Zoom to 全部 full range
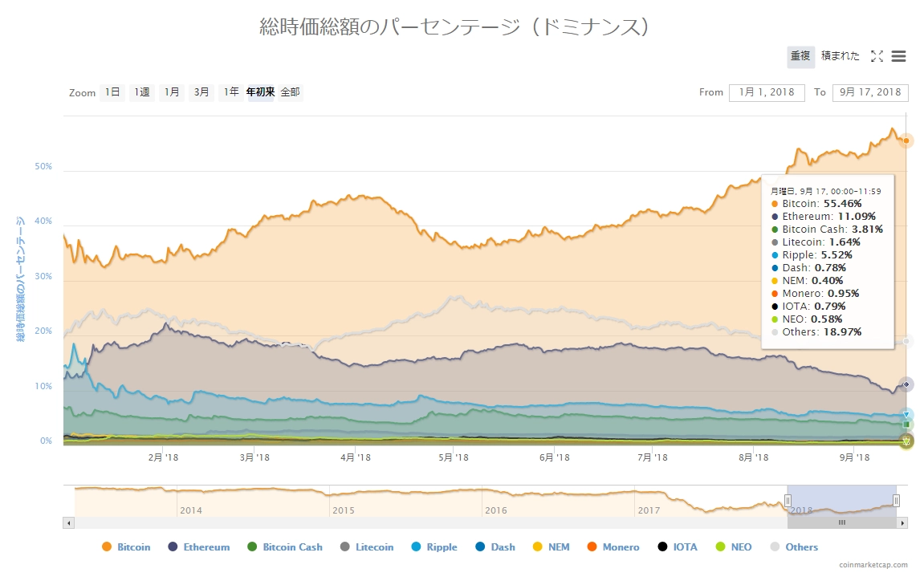The width and height of the screenshot is (924, 577). 290,92
